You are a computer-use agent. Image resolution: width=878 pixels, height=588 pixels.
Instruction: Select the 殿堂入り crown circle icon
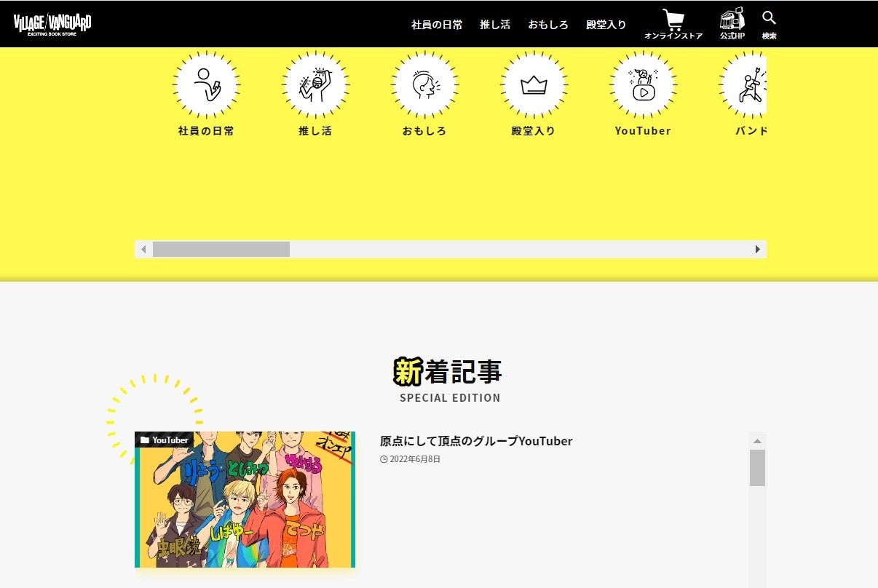pyautogui.click(x=534, y=84)
